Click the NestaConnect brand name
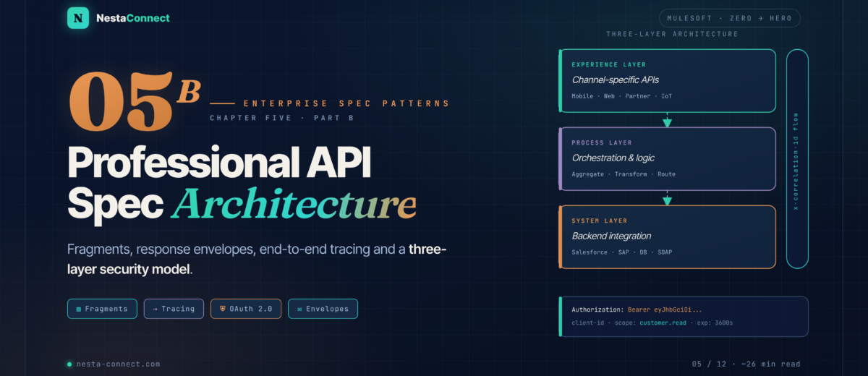Image resolution: width=868 pixels, height=376 pixels. click(x=133, y=17)
